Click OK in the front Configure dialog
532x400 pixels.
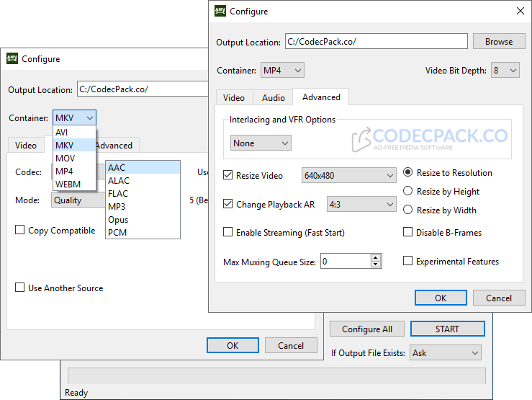441,298
